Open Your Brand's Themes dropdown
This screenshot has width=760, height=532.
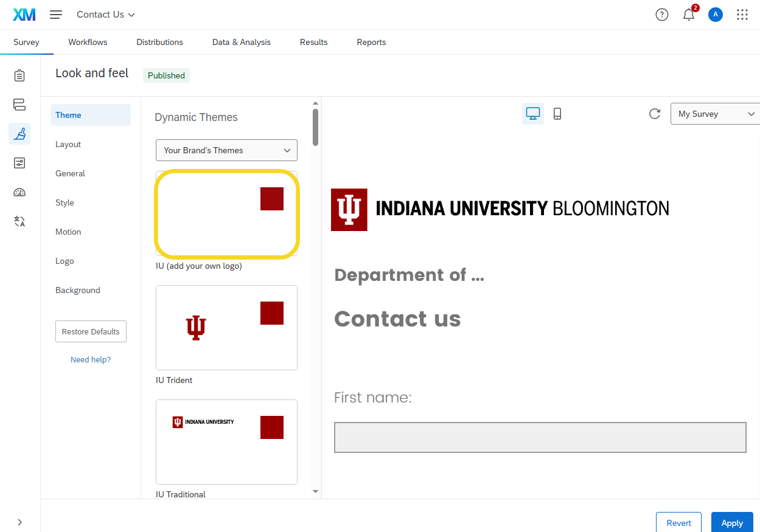tap(226, 150)
